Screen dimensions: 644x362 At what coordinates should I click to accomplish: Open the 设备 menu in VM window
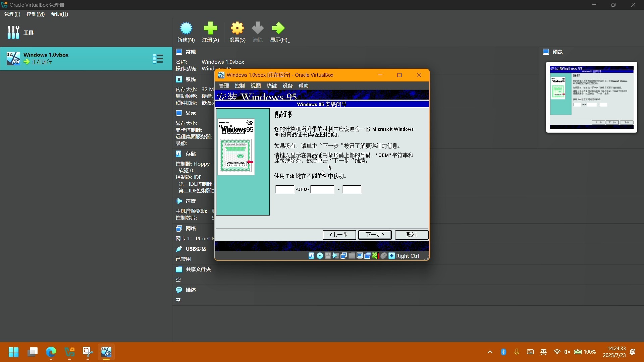click(287, 86)
